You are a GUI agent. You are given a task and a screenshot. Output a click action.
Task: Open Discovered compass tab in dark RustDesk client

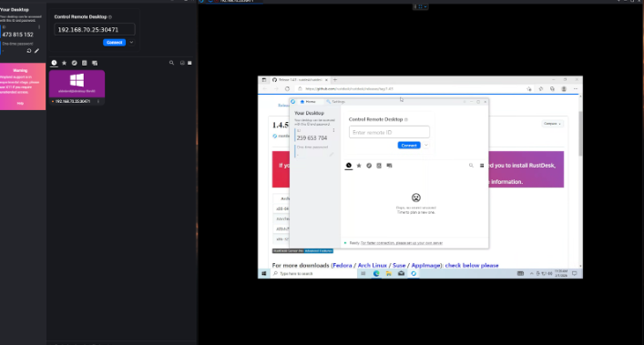click(x=75, y=63)
